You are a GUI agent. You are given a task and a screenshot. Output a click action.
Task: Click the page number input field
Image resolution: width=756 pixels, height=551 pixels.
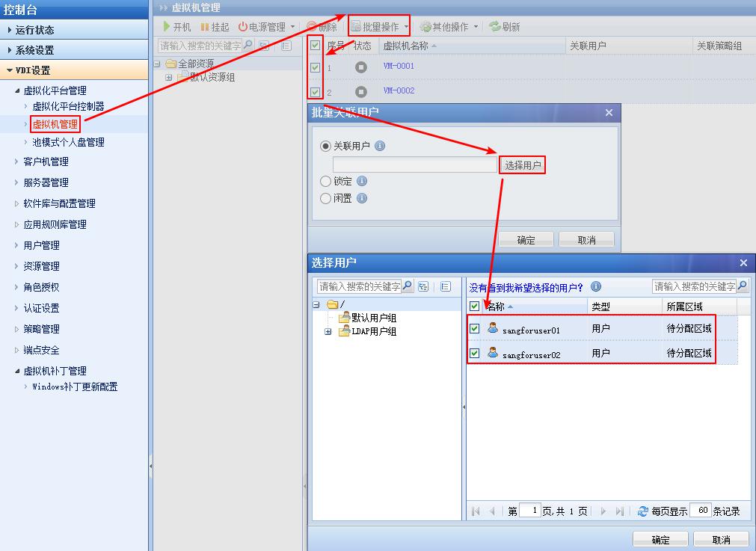click(x=529, y=511)
